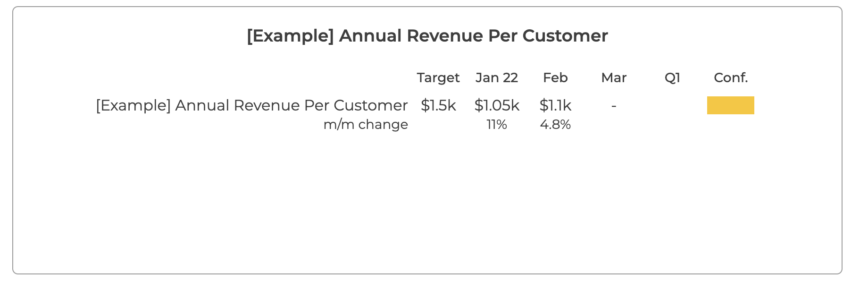The image size is (868, 290).
Task: Select the Conf. column header
Action: point(731,77)
